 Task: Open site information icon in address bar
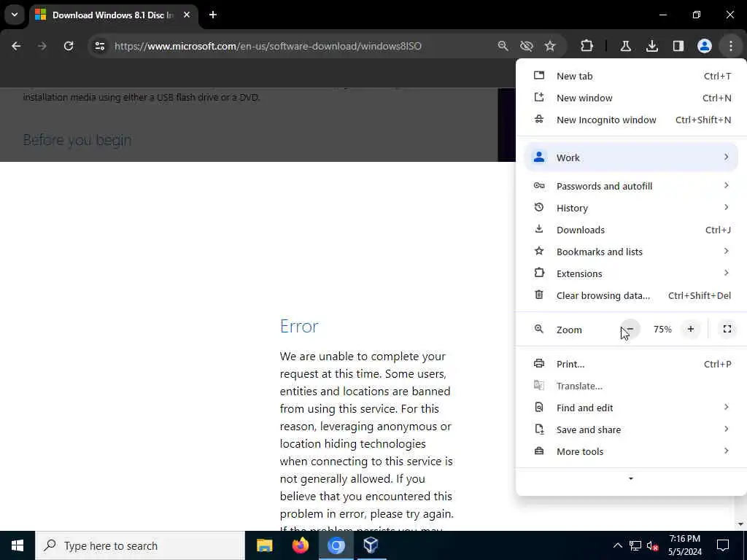(99, 46)
